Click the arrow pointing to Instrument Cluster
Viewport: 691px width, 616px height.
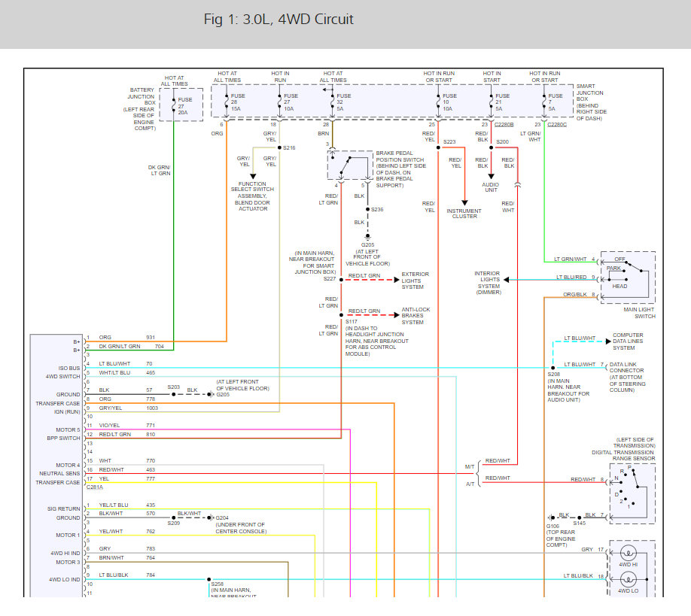[x=464, y=202]
